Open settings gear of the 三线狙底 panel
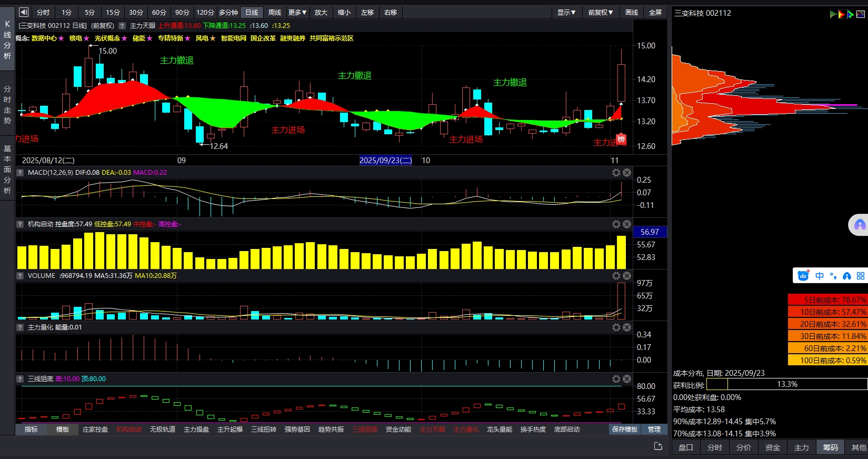Viewport: 868px width, 459px height. 616,379
